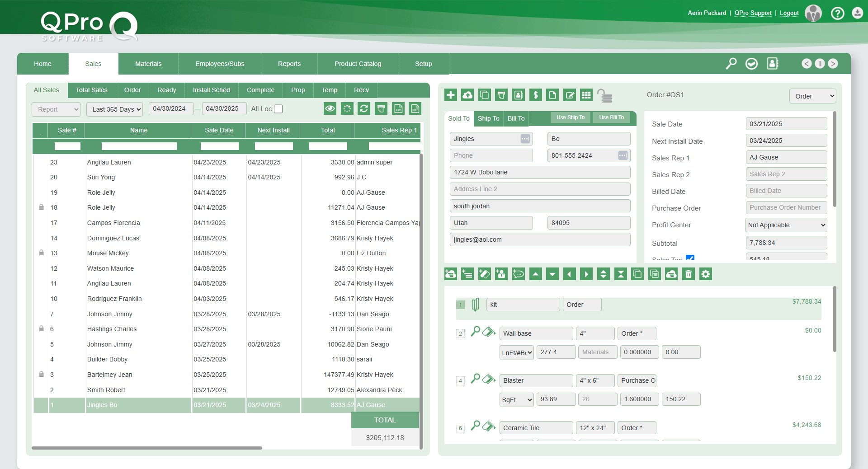Open line item settings gear icon
The height and width of the screenshot is (469, 868).
pos(706,274)
